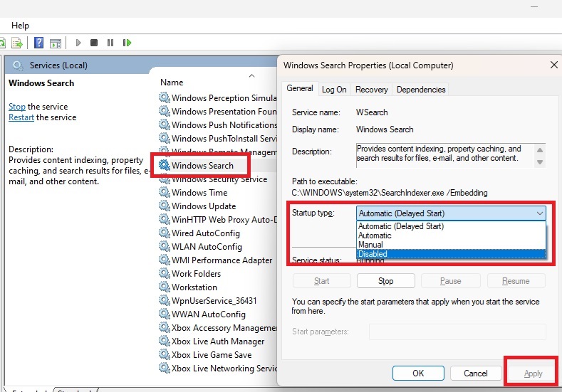Click the Stop Service square icon
The width and height of the screenshot is (562, 392).
pyautogui.click(x=94, y=43)
